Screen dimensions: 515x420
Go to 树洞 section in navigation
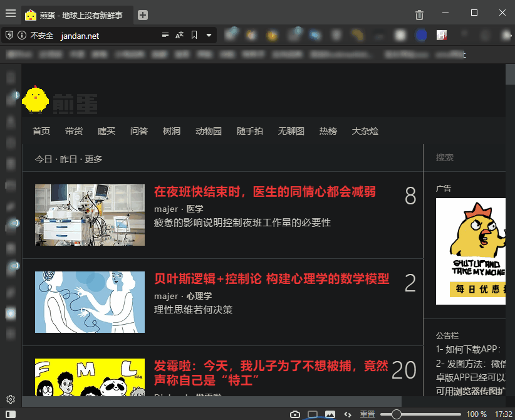[x=172, y=131]
